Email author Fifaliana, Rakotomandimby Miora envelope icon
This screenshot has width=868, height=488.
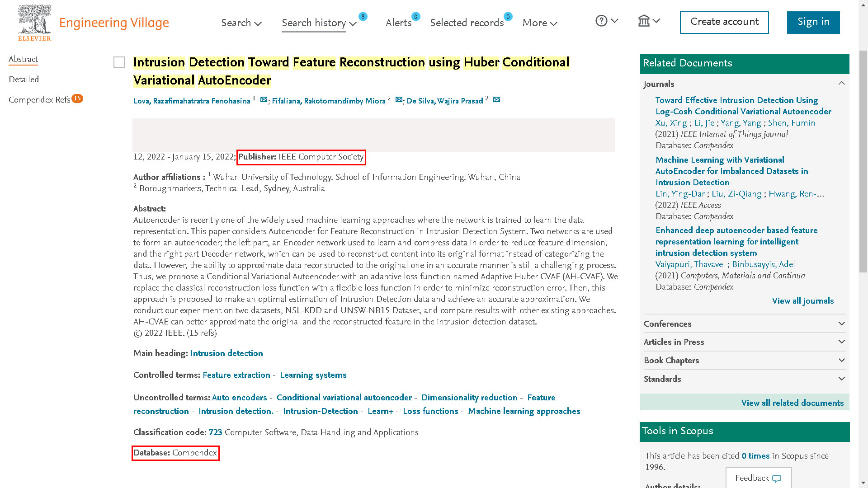(x=399, y=100)
